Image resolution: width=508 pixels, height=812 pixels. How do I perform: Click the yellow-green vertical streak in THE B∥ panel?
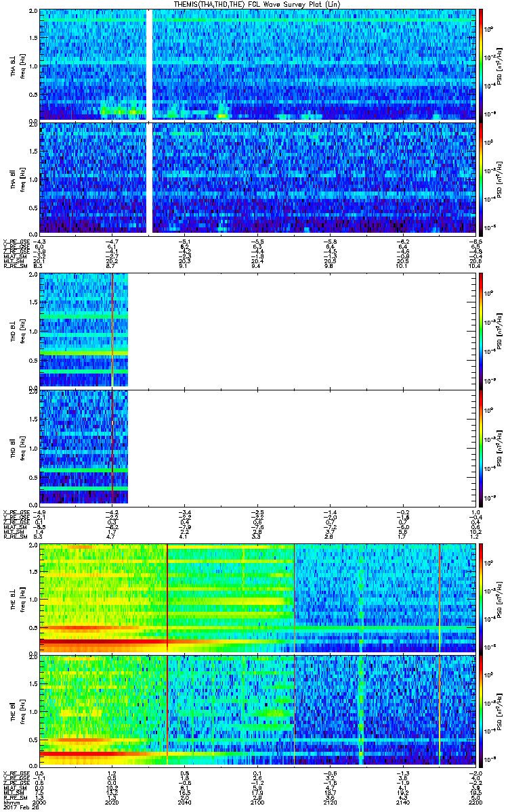361,711
